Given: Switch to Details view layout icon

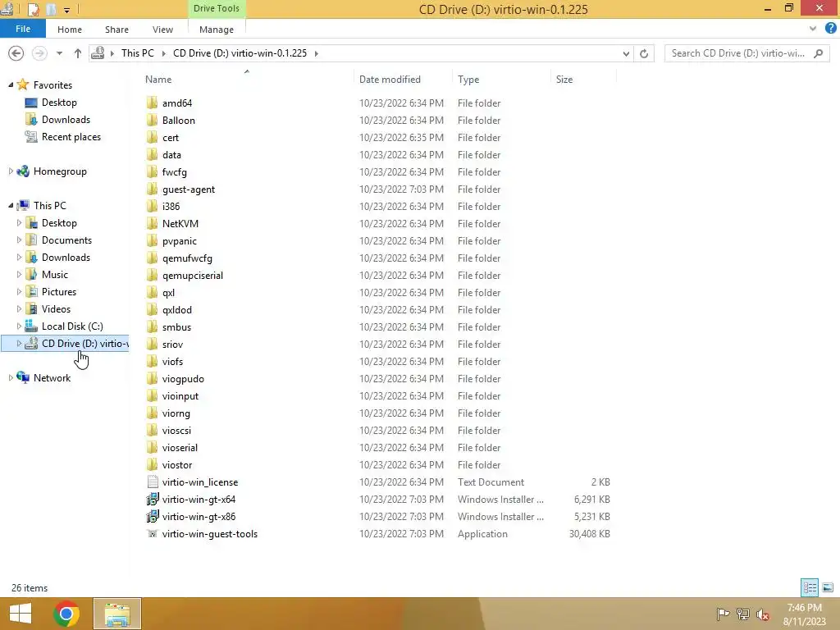Looking at the screenshot, I should (x=810, y=587).
